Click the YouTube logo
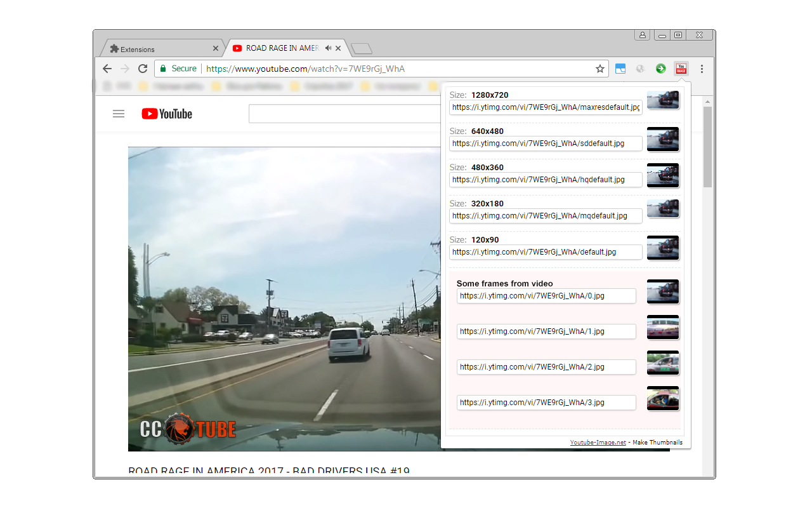 pyautogui.click(x=167, y=114)
